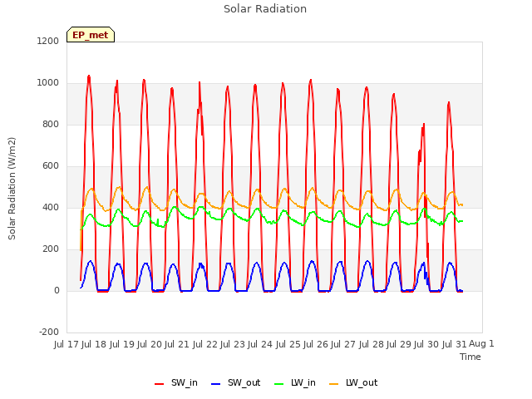Click the Jul 18 x-axis label
Viewport: 532px width, 399px height.
pos(94,344)
